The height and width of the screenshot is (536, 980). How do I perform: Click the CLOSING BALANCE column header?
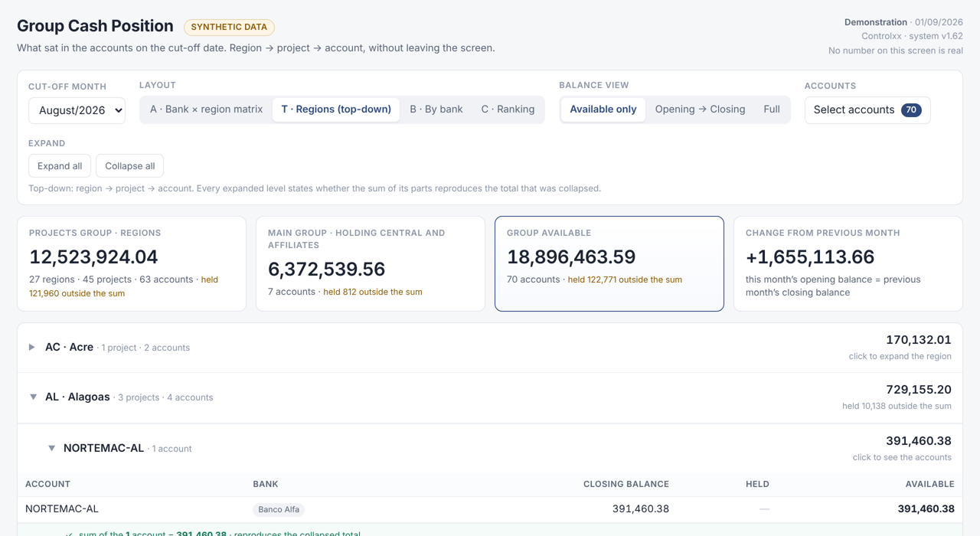[626, 484]
